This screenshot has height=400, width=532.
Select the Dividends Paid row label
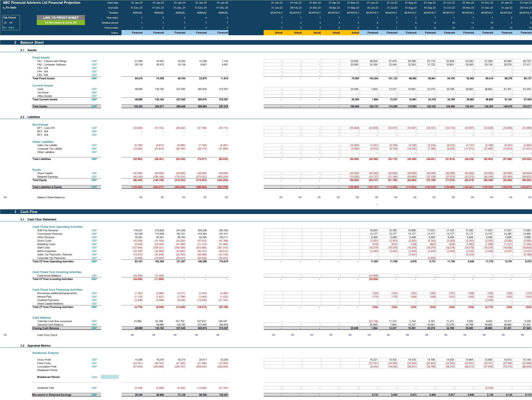45,388
